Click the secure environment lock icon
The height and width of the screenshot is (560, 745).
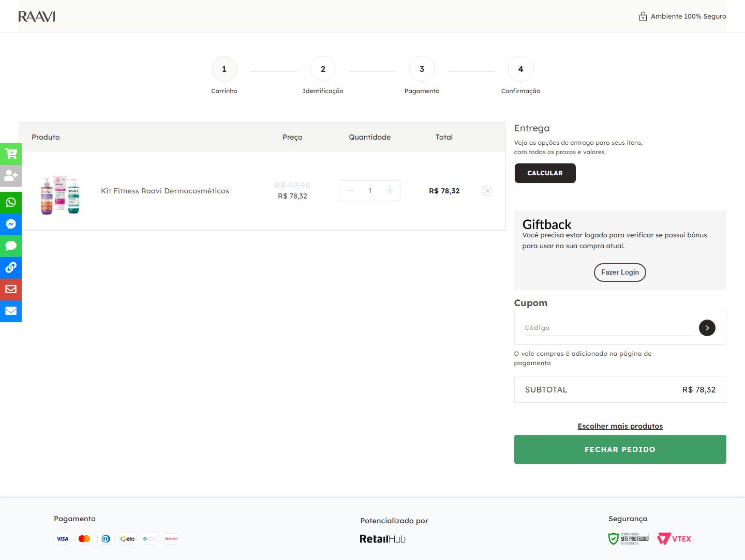pos(643,16)
